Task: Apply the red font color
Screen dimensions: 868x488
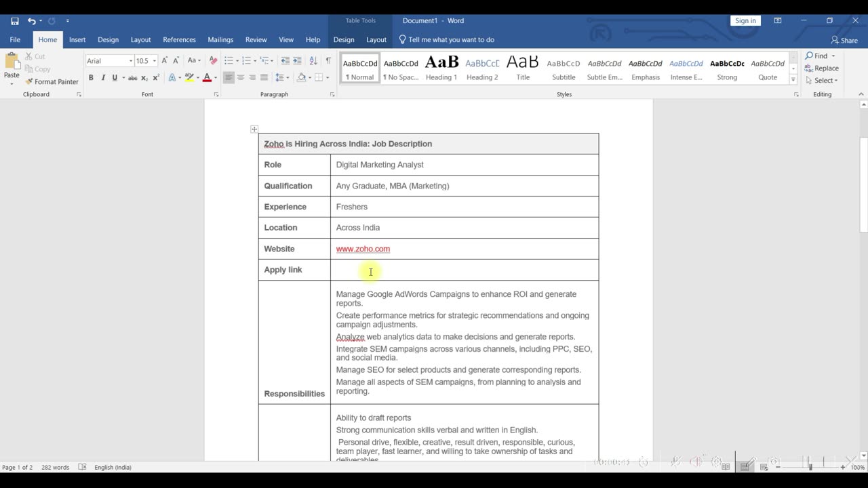Action: click(207, 78)
